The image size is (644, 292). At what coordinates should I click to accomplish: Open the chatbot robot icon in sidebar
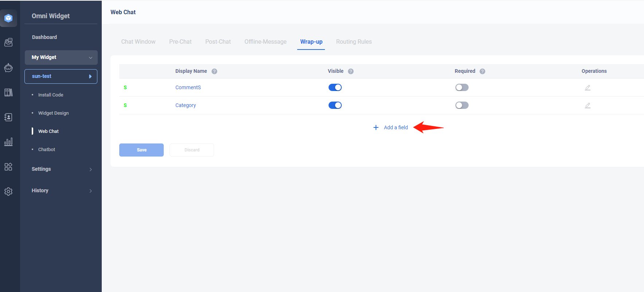(x=8, y=68)
